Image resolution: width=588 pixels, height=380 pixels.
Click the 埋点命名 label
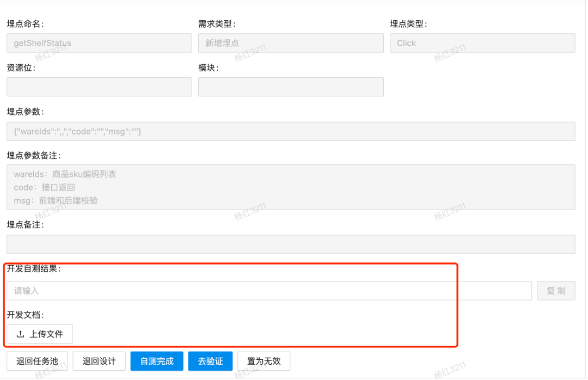tap(26, 24)
